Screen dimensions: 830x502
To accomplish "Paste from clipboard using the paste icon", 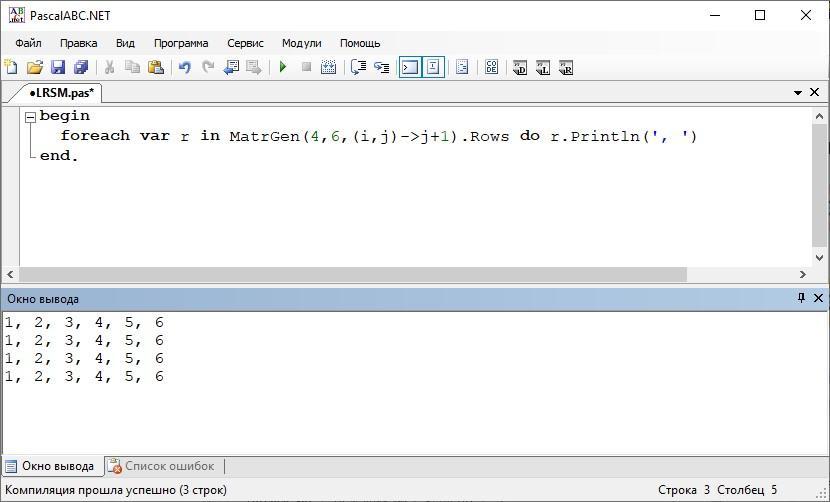I will (156, 67).
